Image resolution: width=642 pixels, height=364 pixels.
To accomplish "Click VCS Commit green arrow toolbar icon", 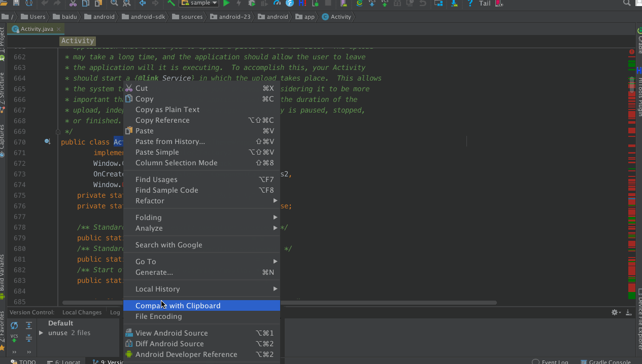I will 385,3.
